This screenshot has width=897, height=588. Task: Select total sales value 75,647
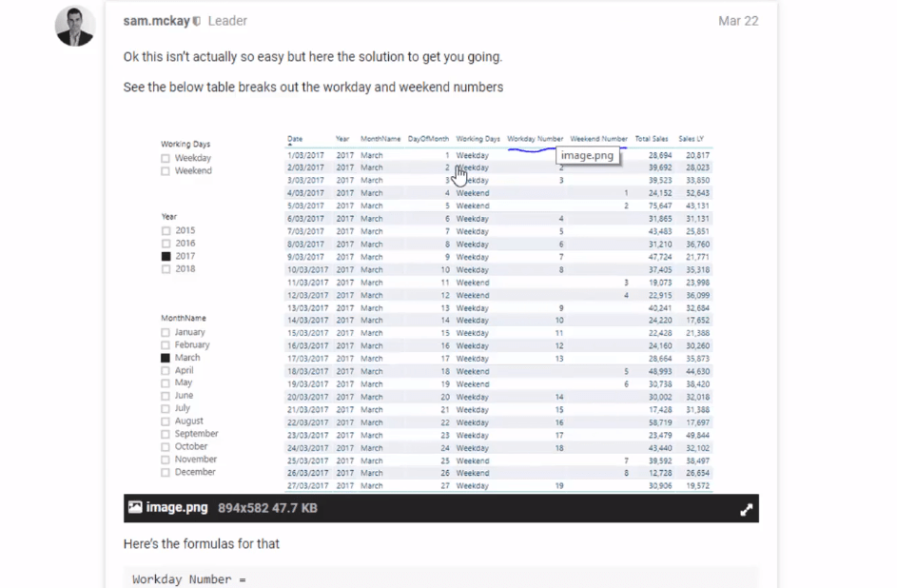(660, 206)
